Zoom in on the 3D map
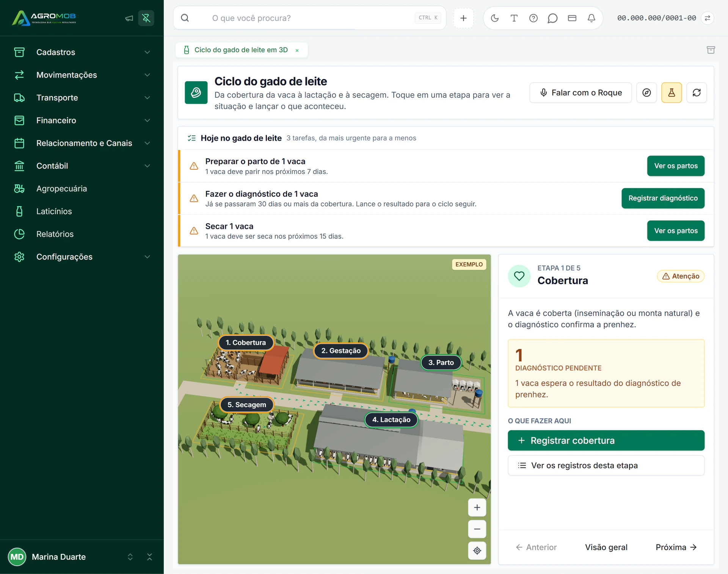 pyautogui.click(x=477, y=507)
